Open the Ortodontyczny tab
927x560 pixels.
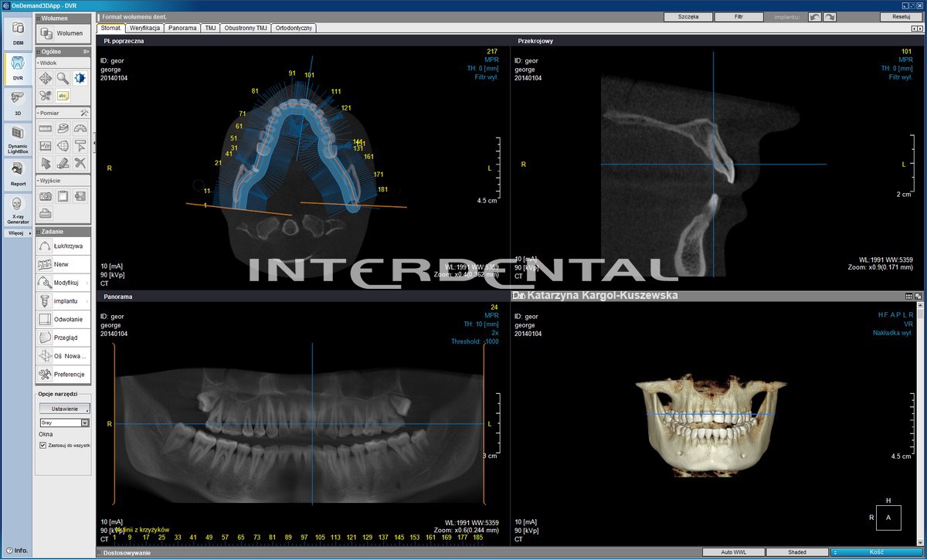coord(292,28)
